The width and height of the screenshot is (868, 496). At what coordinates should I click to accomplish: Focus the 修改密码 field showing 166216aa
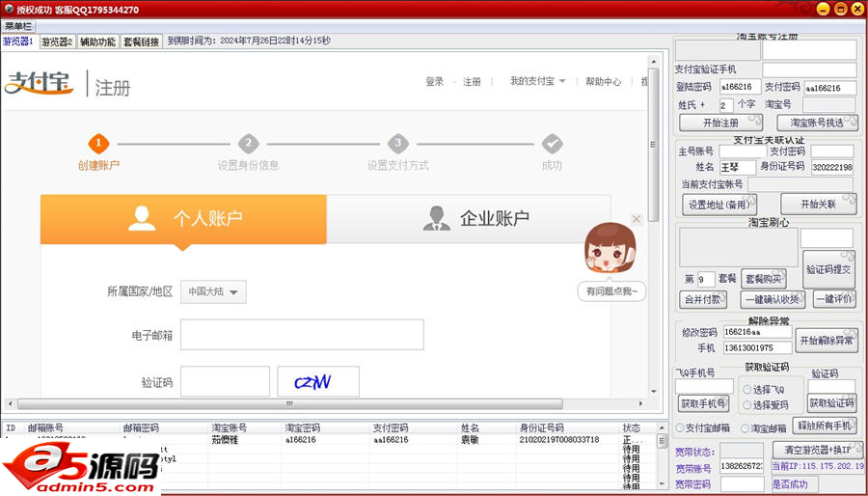757,332
